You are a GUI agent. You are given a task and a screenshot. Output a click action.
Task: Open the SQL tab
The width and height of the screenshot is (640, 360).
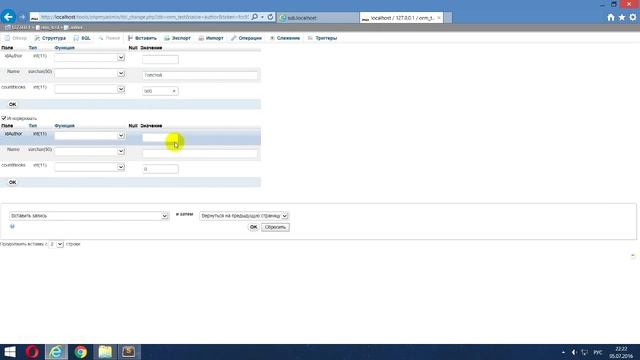point(82,38)
